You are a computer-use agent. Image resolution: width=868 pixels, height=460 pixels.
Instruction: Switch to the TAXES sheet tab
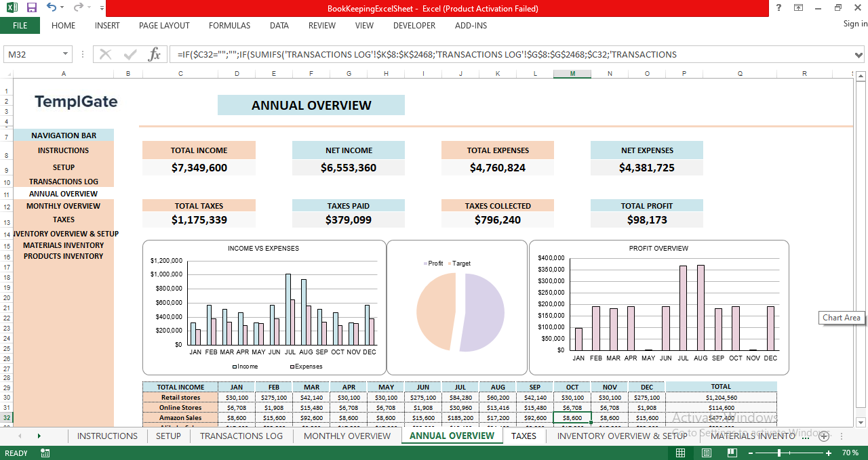click(524, 436)
